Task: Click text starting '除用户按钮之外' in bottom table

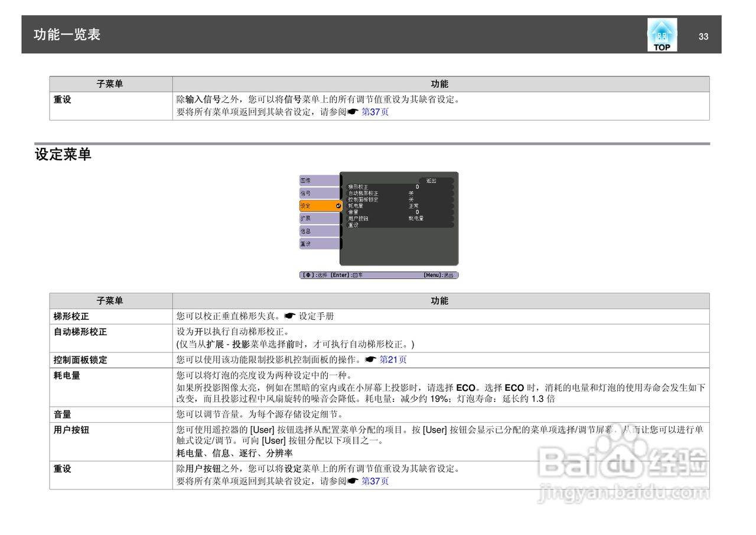Action: pyautogui.click(x=318, y=468)
